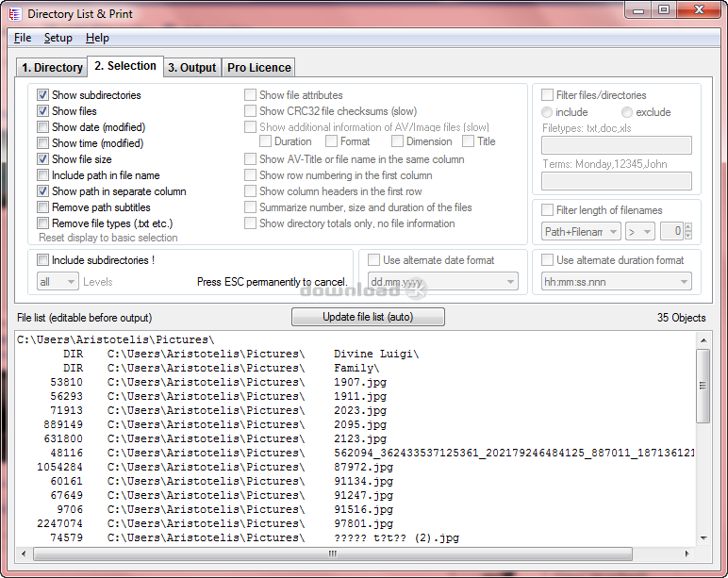Click the Terms input field
Viewport: 728px width, 578px height.
[616, 181]
